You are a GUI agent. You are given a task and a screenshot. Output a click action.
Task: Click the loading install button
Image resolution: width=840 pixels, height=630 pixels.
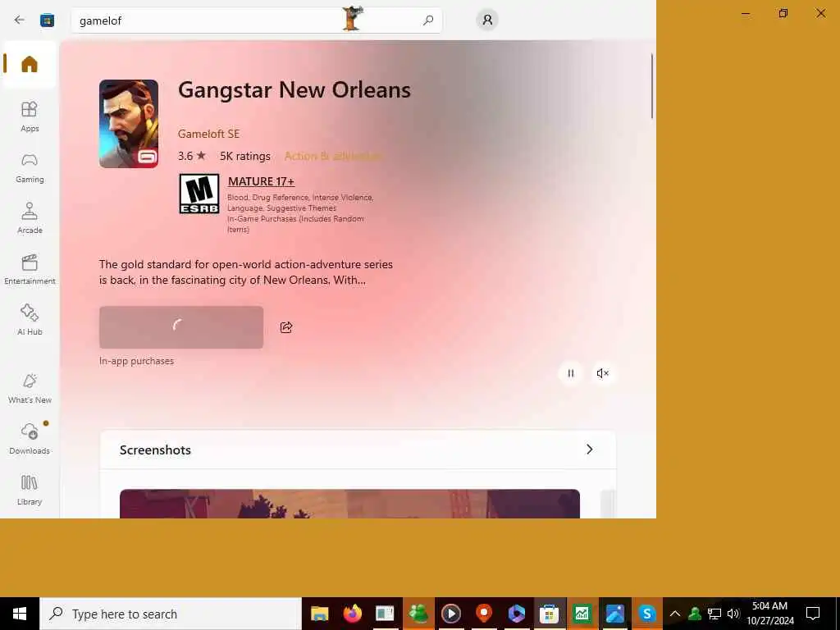[x=181, y=327]
